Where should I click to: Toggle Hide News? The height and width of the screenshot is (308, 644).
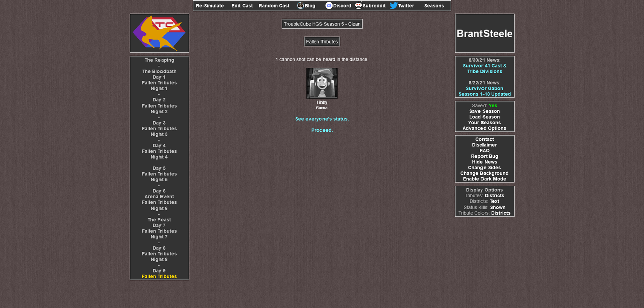(x=485, y=162)
